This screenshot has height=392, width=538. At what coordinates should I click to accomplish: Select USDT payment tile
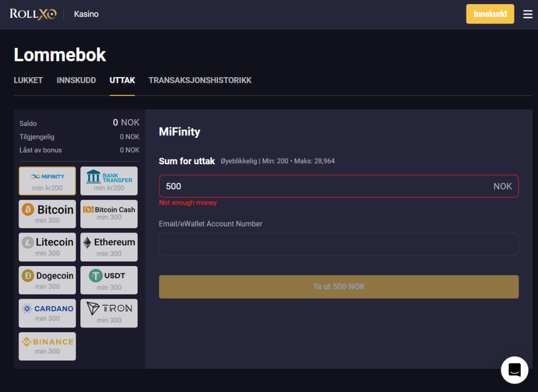(x=109, y=280)
